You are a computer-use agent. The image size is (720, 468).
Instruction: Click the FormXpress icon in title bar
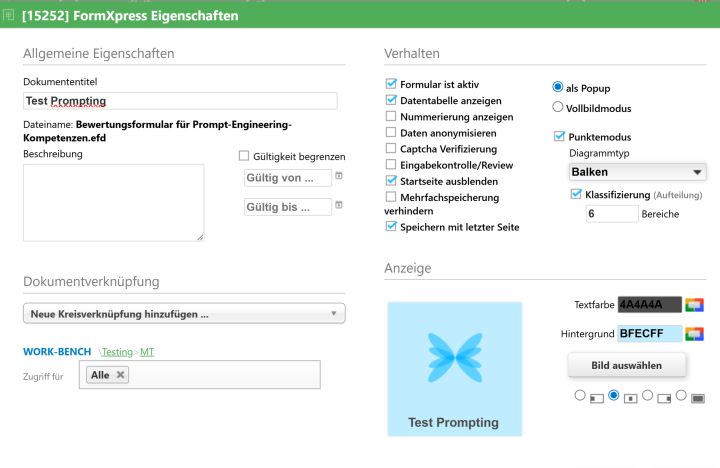tap(9, 16)
